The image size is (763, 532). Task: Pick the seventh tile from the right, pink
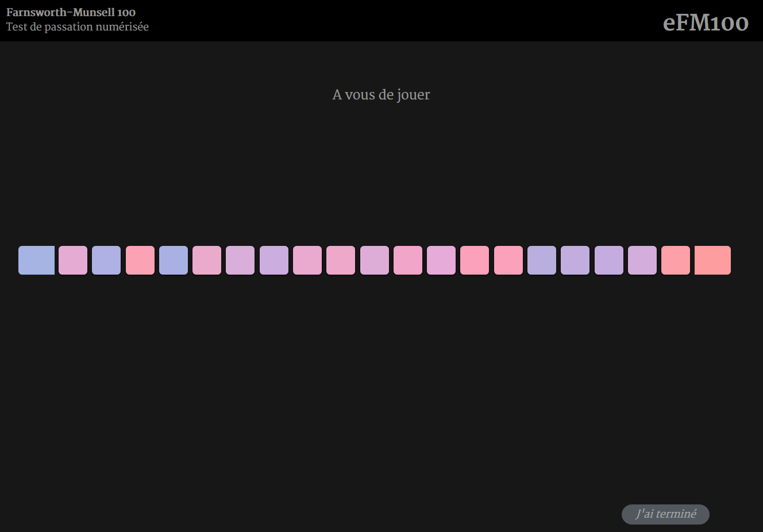[x=508, y=260]
